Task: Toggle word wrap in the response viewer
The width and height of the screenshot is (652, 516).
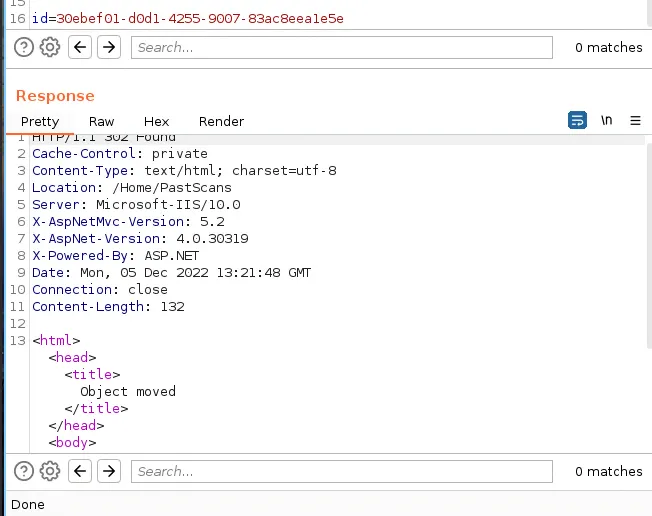Action: click(577, 121)
